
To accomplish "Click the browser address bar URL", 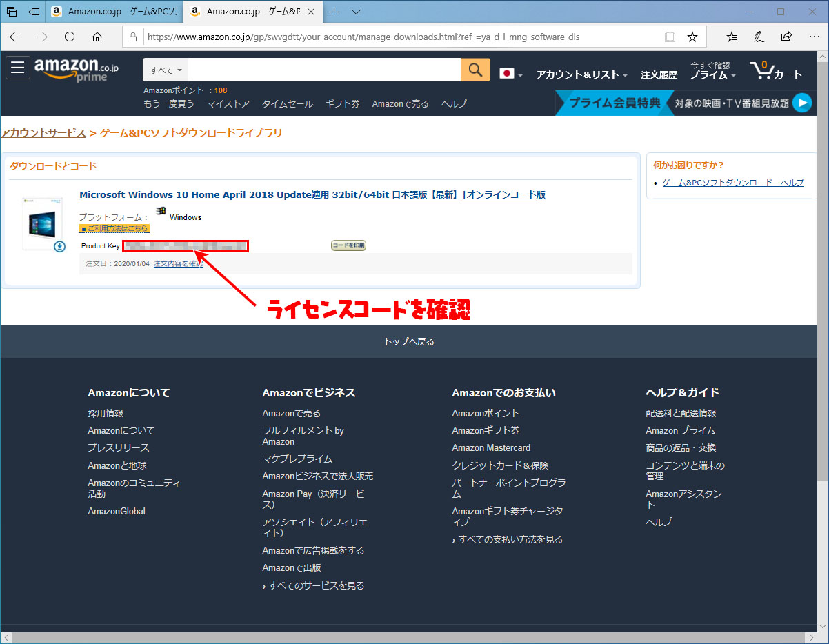I will (363, 37).
